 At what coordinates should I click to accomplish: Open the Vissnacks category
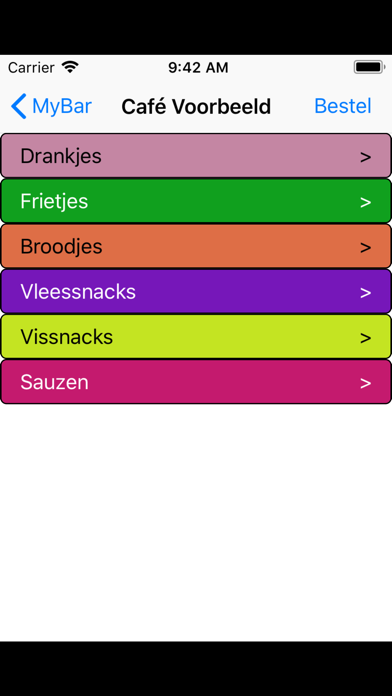click(x=196, y=337)
